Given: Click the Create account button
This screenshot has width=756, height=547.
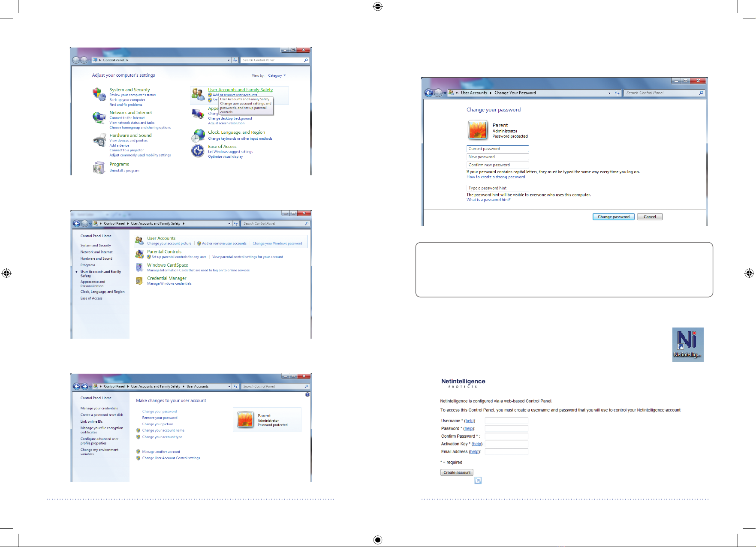Looking at the screenshot, I should [x=457, y=472].
